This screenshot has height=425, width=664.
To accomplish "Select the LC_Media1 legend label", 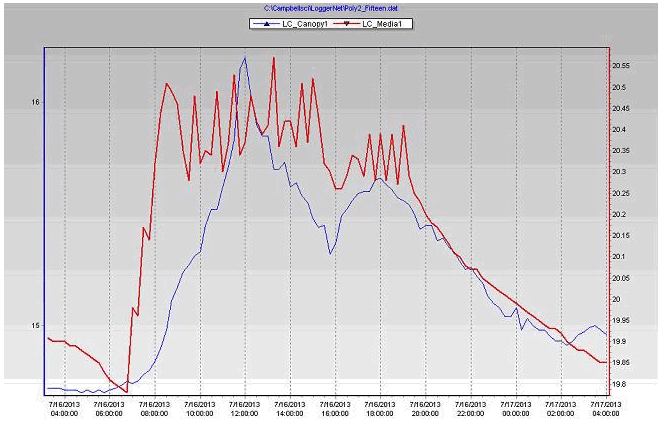I will 382,24.
